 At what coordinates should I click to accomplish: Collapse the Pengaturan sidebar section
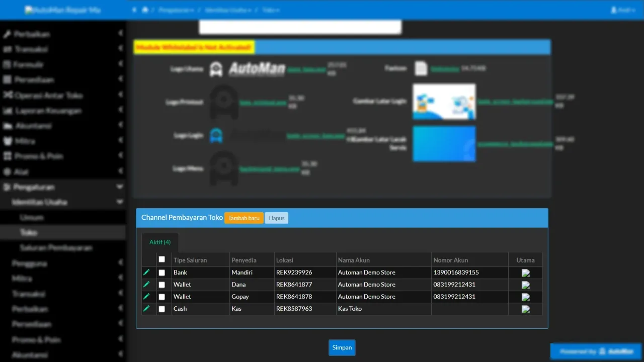(120, 187)
